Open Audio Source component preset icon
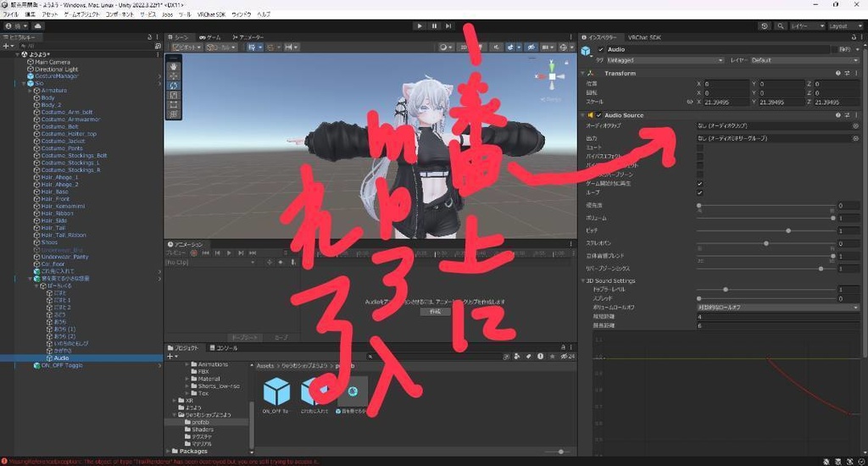This screenshot has height=466, width=868. pyautogui.click(x=847, y=115)
